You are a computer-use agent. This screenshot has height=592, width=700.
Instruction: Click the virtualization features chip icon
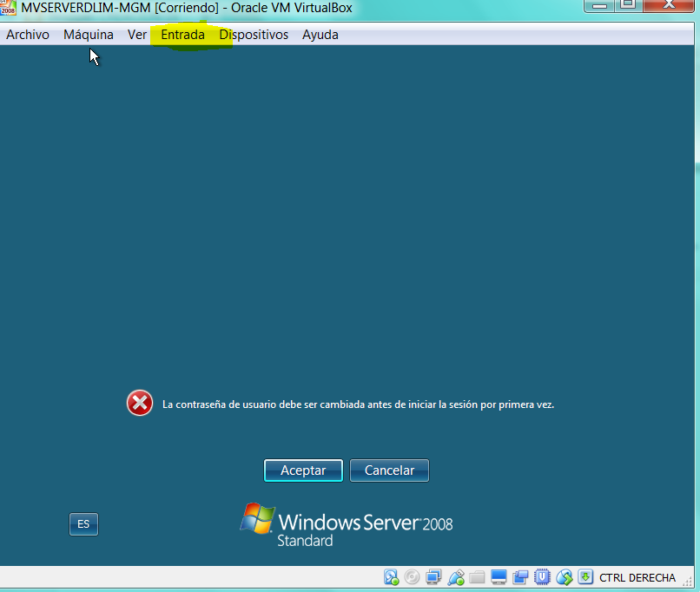click(542, 577)
